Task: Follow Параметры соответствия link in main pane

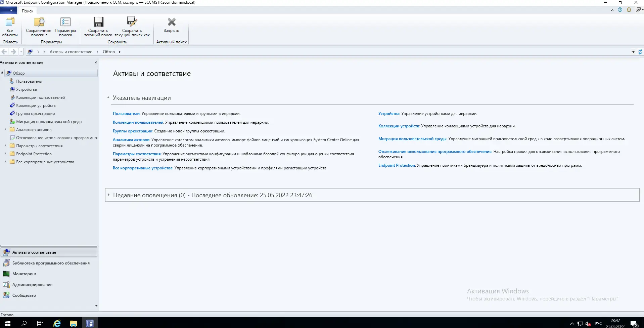Action: [137, 154]
